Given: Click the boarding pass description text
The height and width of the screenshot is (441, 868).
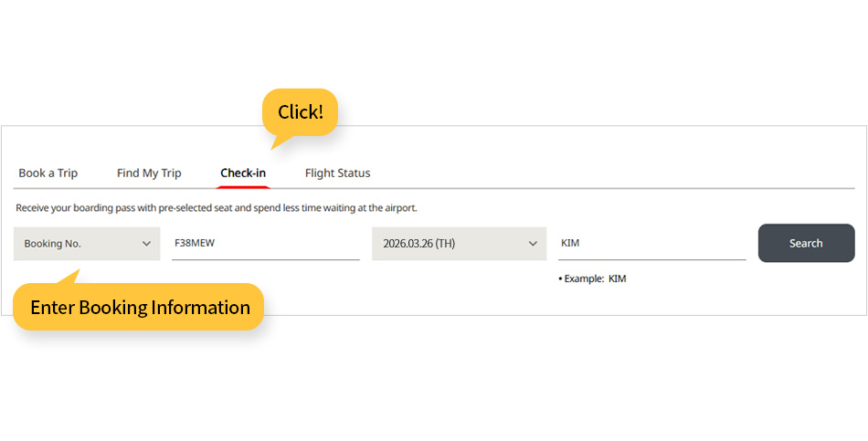Looking at the screenshot, I should [217, 208].
